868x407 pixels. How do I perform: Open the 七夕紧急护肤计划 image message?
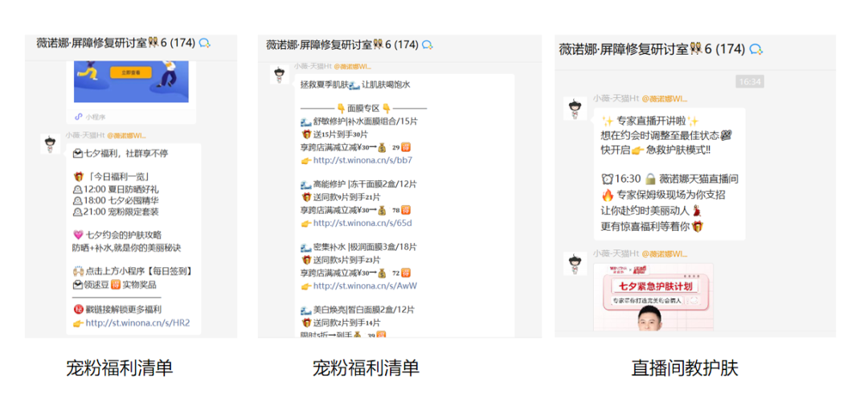point(653,297)
